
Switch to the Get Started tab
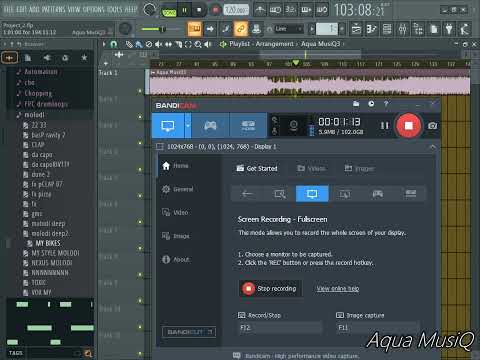click(257, 168)
